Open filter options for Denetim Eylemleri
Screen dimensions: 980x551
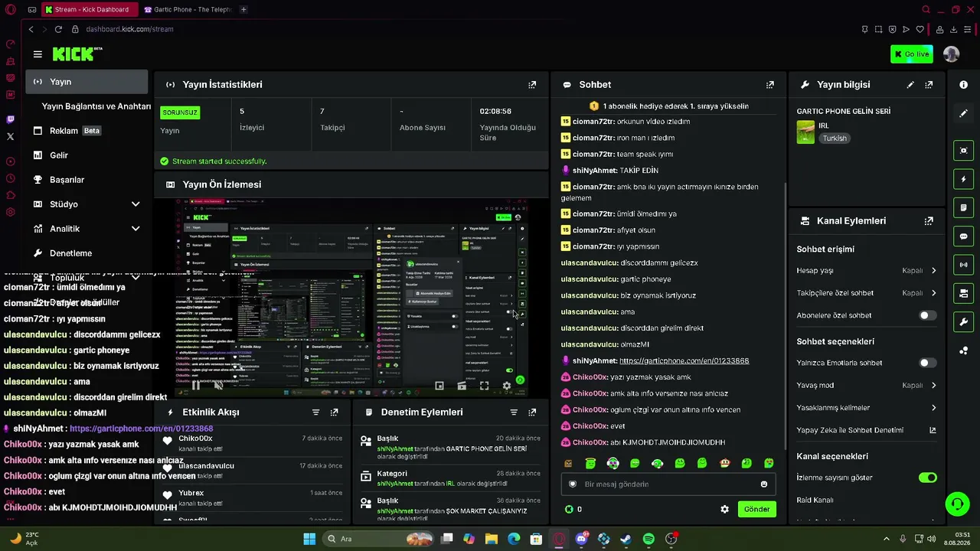pos(514,412)
